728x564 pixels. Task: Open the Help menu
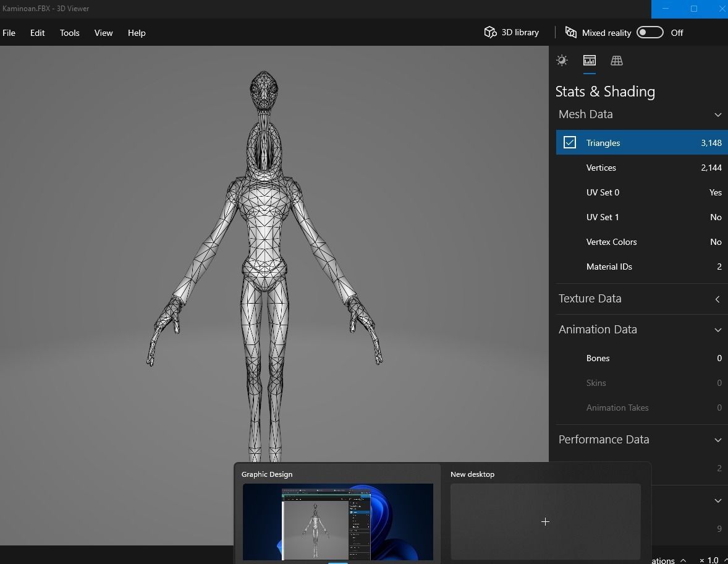[x=137, y=33]
